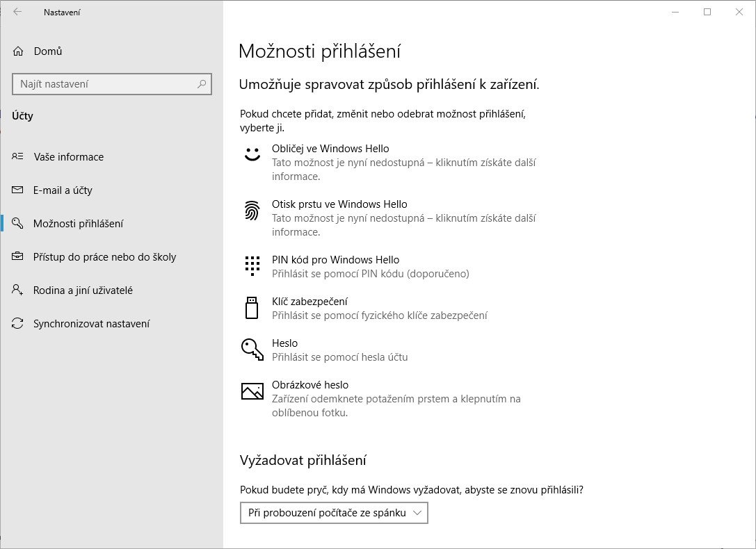The image size is (756, 549).
Task: Click the Windows Hello face smiley icon
Action: [252, 155]
